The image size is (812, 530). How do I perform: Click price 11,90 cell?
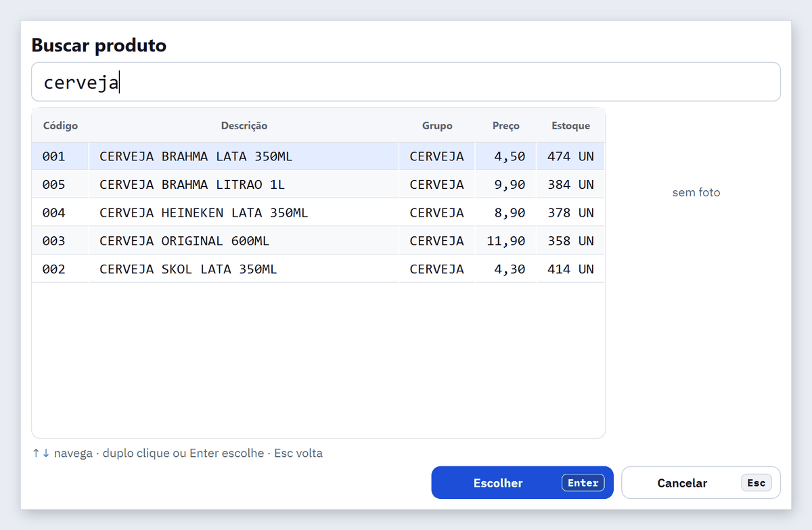(x=506, y=241)
